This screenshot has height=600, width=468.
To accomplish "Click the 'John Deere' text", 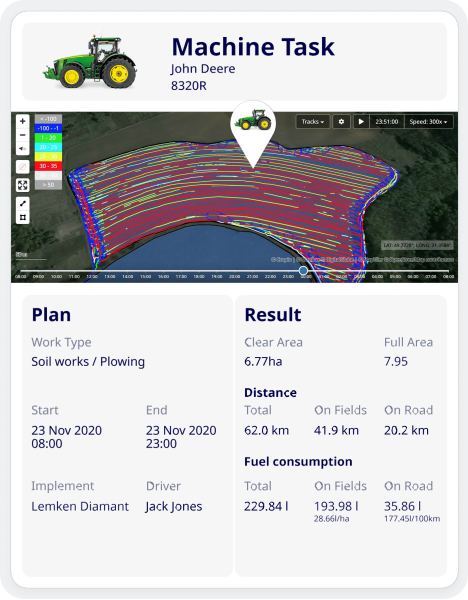I will pyautogui.click(x=203, y=69).
